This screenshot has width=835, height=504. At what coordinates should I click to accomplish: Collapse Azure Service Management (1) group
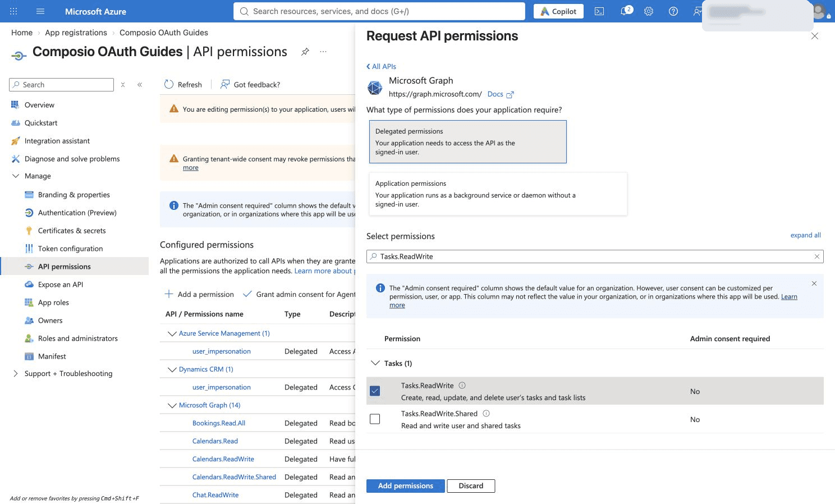(172, 333)
